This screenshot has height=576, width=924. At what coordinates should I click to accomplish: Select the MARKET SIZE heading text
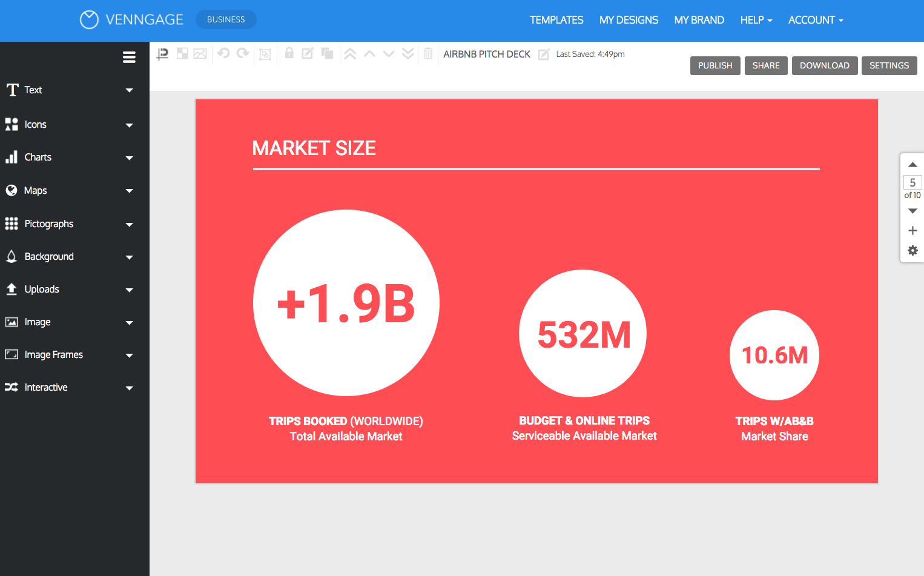(314, 148)
